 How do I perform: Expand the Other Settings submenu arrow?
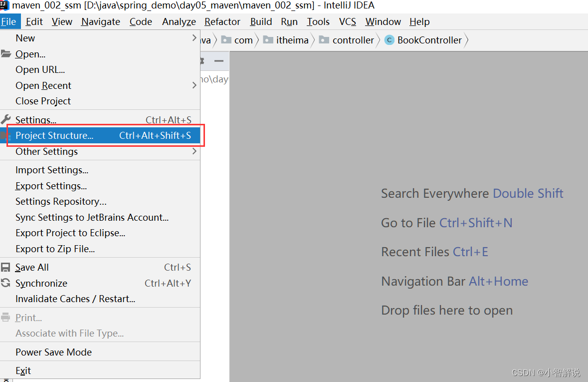click(x=194, y=151)
